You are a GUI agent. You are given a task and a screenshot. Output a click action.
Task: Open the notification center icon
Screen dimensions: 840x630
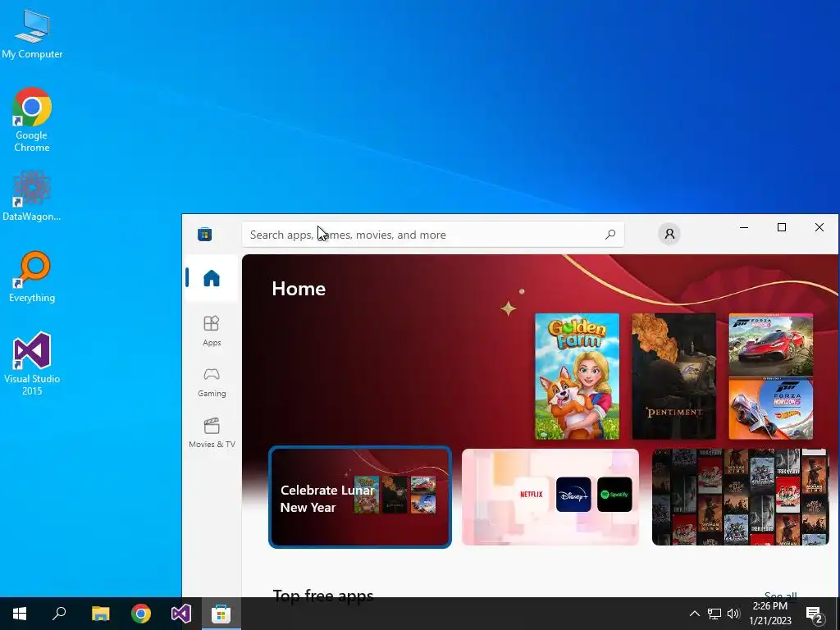click(x=815, y=614)
